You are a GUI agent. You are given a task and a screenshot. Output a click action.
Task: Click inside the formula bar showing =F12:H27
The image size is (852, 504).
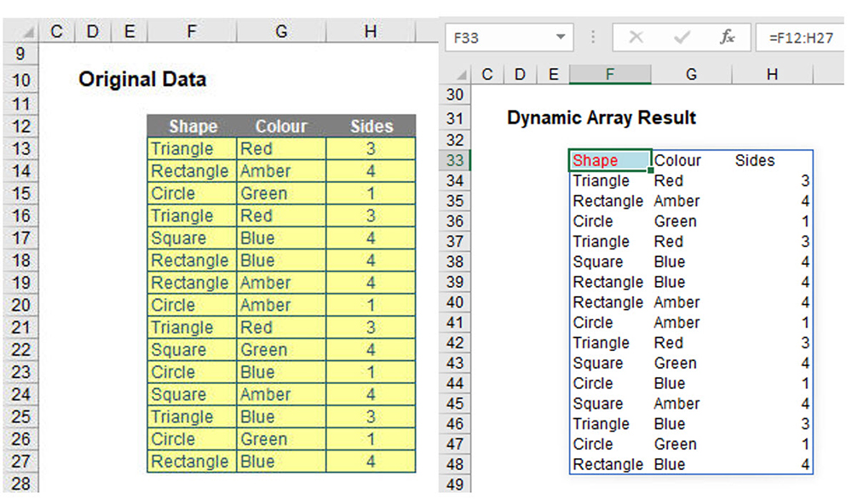point(801,37)
